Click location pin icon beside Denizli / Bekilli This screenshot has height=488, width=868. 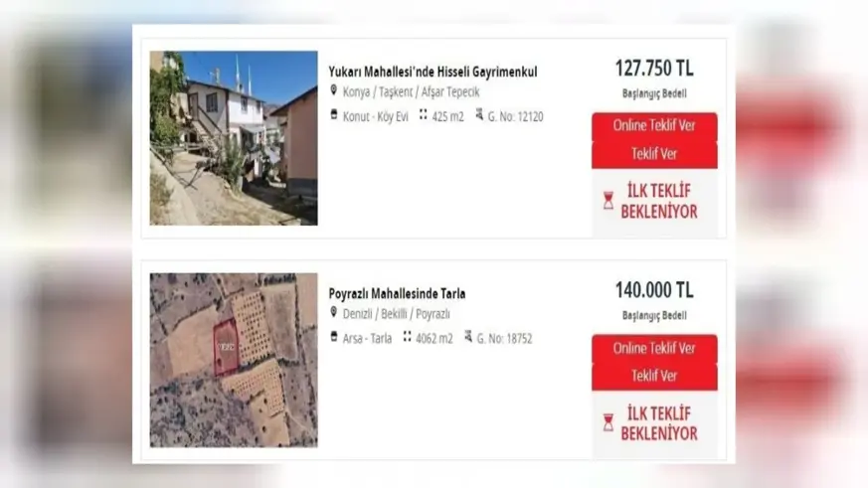coord(333,312)
